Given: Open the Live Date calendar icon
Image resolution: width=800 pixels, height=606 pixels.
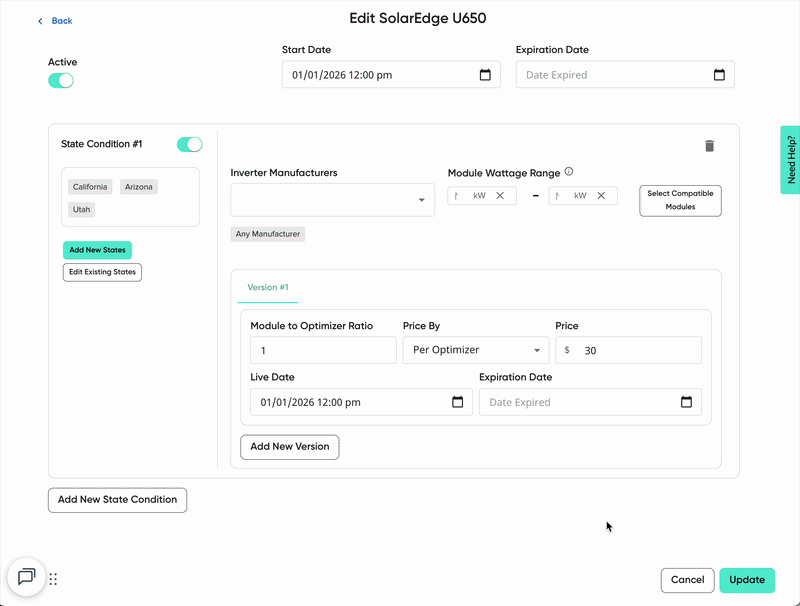Looking at the screenshot, I should click(x=458, y=402).
